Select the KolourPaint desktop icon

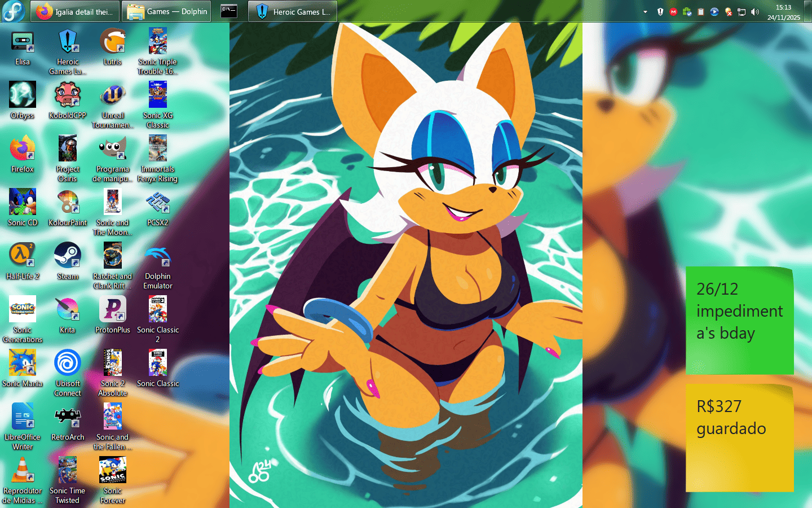[x=68, y=203]
